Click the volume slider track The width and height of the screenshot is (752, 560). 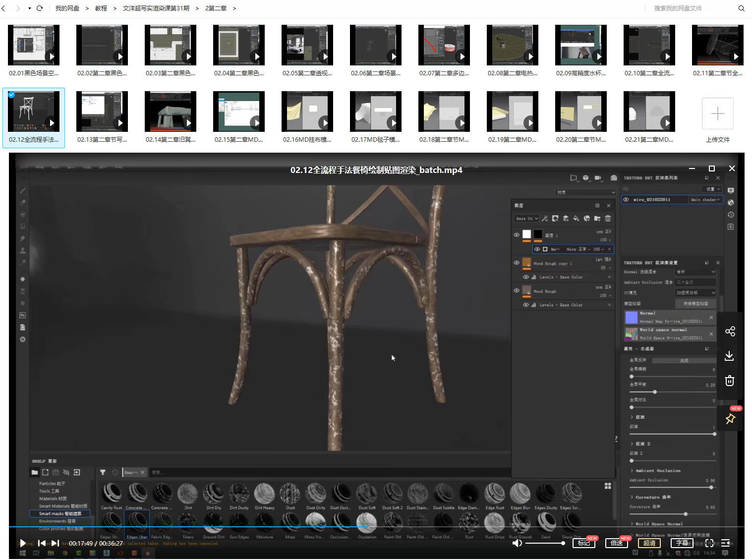pyautogui.click(x=544, y=543)
